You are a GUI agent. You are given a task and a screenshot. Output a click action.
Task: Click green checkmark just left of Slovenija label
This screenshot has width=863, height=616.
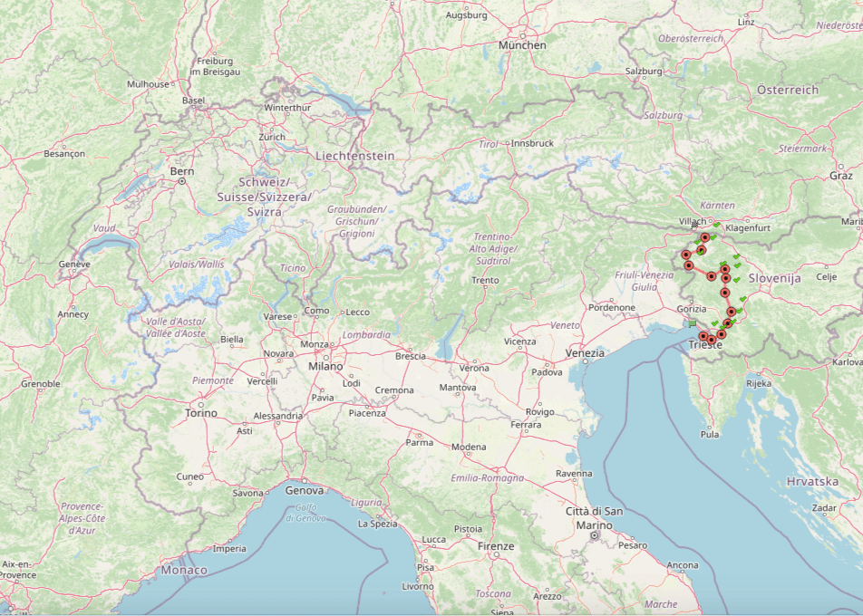(737, 280)
